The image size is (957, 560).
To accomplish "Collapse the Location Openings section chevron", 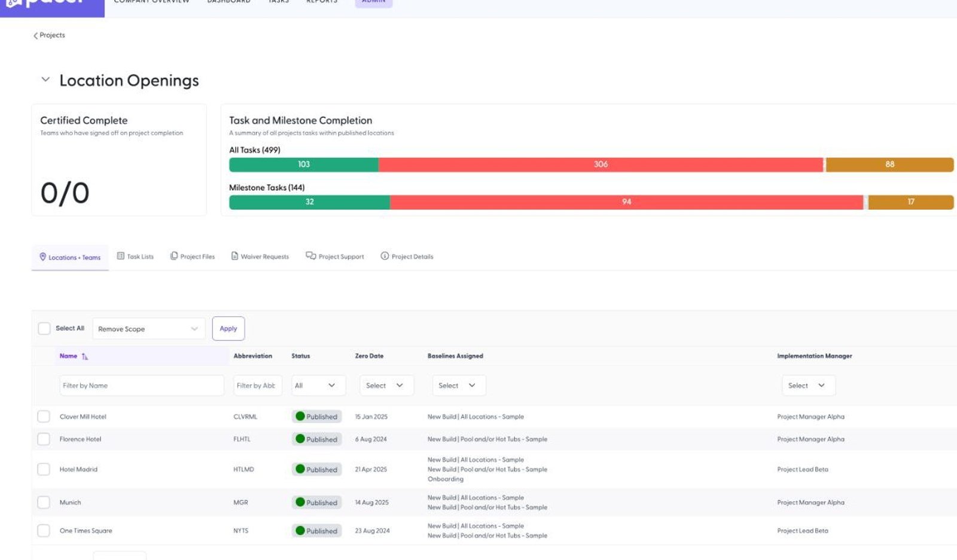I will point(45,79).
